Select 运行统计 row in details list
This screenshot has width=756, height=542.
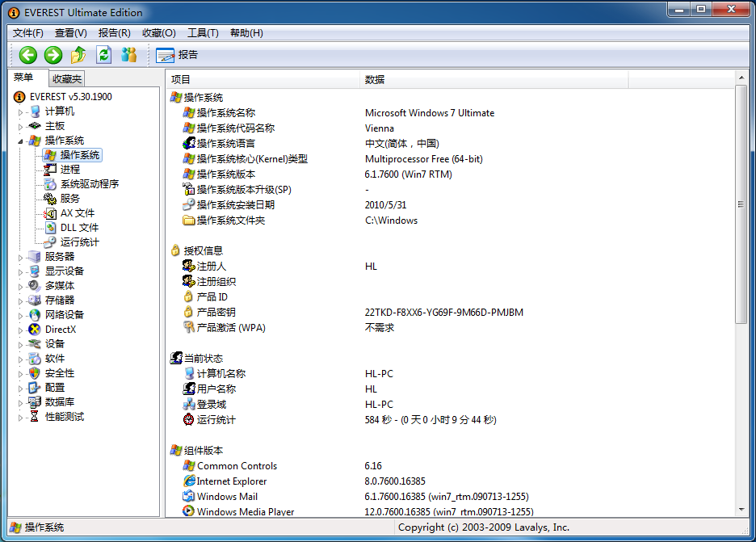coord(451,419)
